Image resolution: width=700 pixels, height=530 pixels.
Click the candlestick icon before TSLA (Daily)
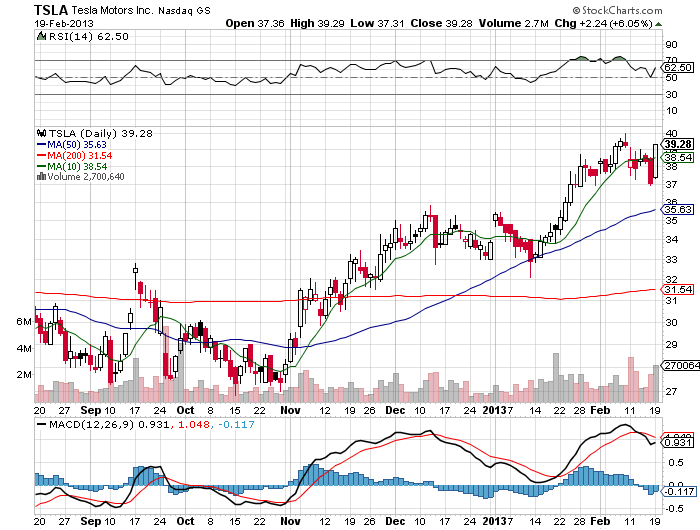pyautogui.click(x=42, y=133)
